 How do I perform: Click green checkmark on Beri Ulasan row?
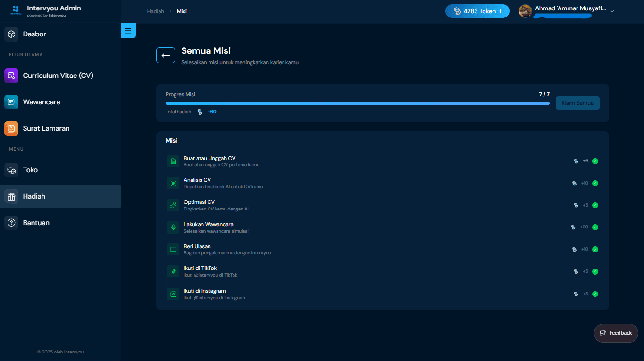pyautogui.click(x=595, y=249)
